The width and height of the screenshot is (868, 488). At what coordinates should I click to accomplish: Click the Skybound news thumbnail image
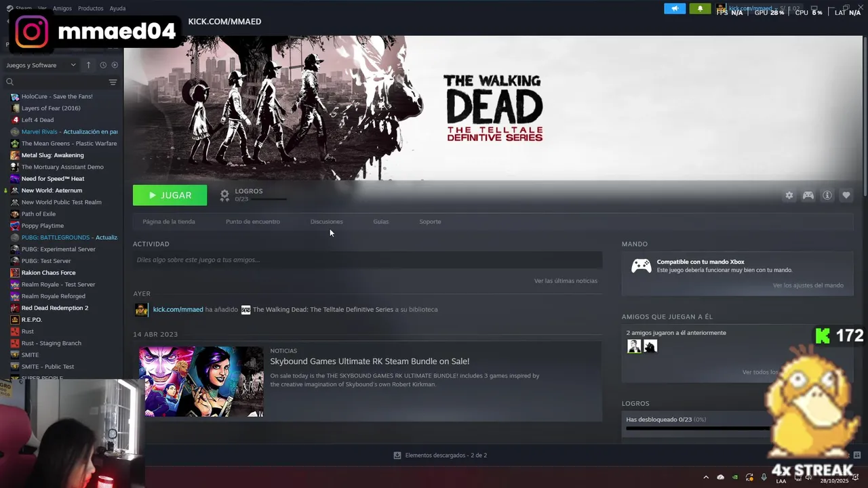click(201, 382)
